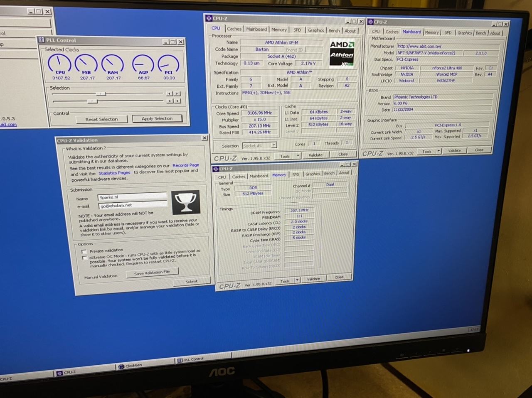Click Validate in the CPU tab window
This screenshot has height=398, width=532.
[x=315, y=155]
